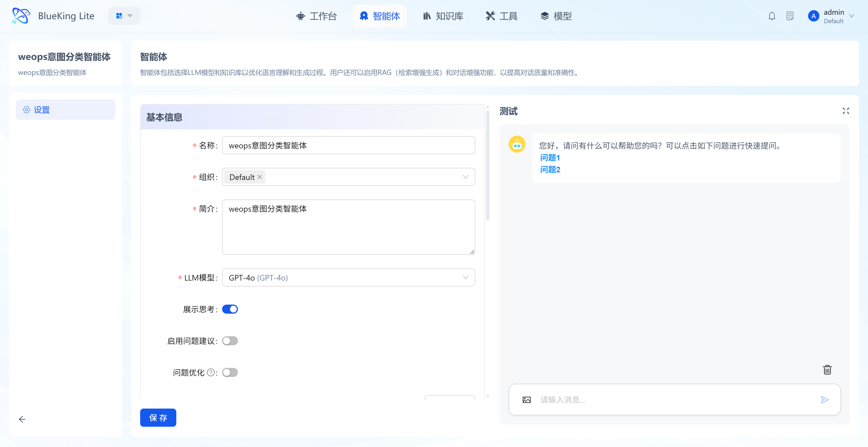This screenshot has height=447, width=868.
Task: Expand the admin account menu chevron
Action: click(x=852, y=16)
